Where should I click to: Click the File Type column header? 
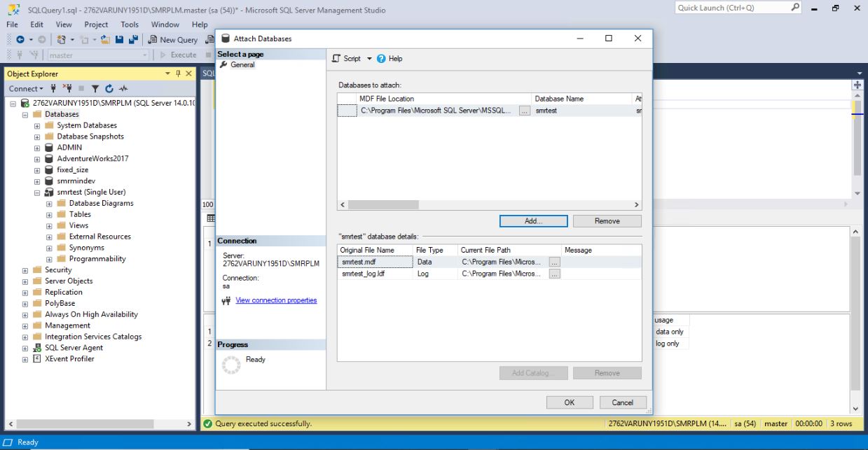click(435, 250)
